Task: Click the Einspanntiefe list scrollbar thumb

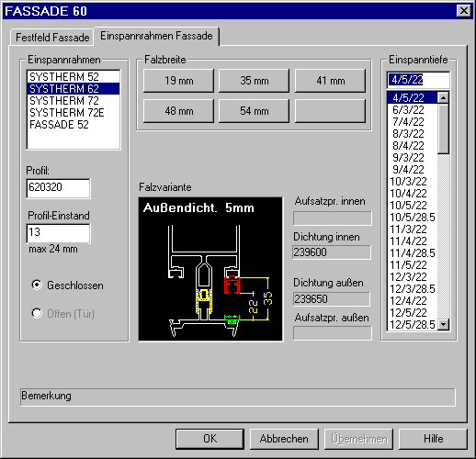Action: point(443,129)
